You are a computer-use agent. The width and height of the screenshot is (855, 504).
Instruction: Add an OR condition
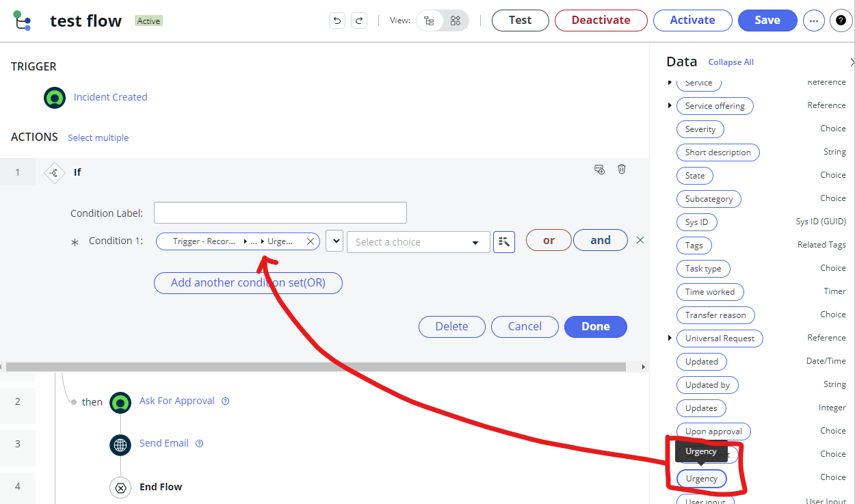pos(549,240)
